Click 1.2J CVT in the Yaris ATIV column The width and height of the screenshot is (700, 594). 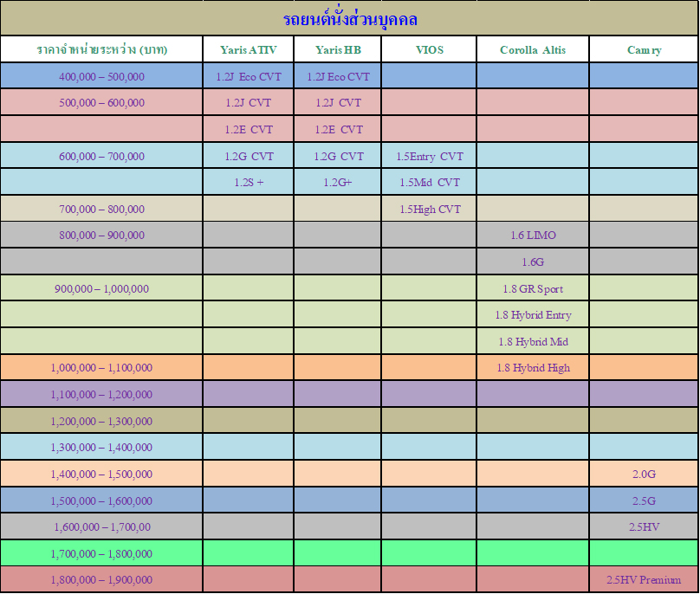tap(249, 102)
